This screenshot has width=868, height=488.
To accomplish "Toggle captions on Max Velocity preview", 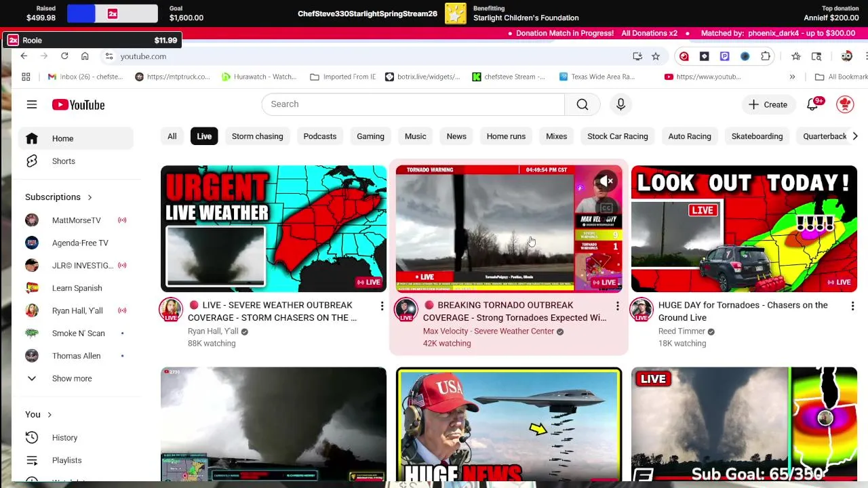I will (x=606, y=208).
